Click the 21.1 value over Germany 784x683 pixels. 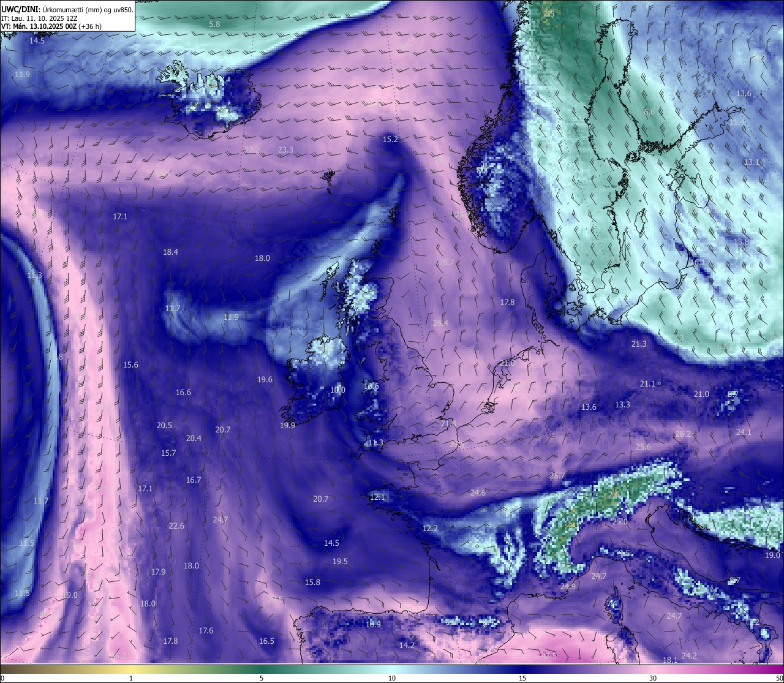point(647,383)
